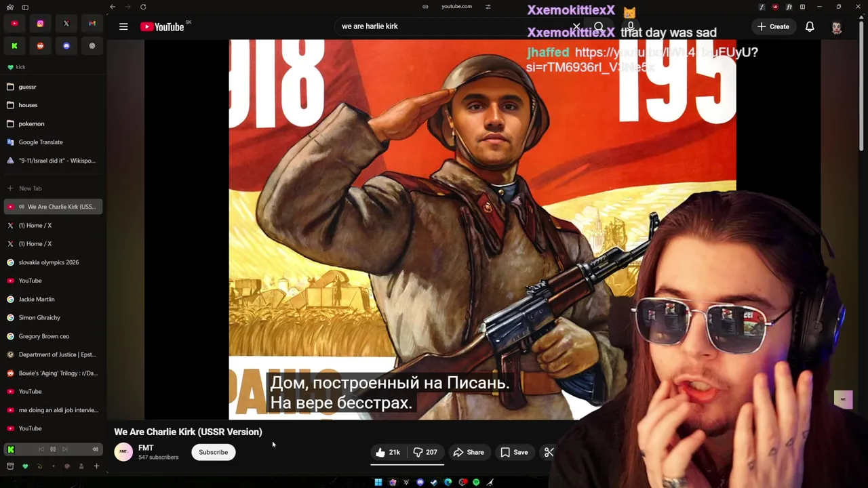Dislike the video (207 thumbs down)
The image size is (868, 488).
click(x=426, y=452)
